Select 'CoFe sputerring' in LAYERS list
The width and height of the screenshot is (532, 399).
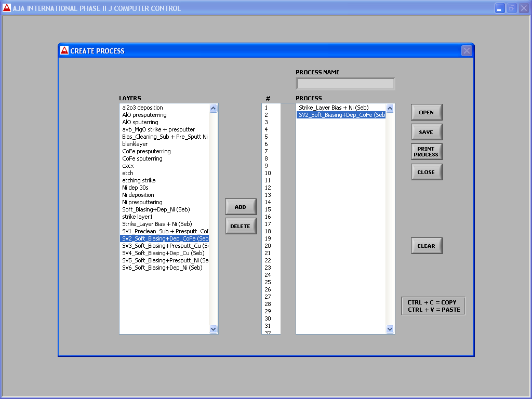click(142, 158)
